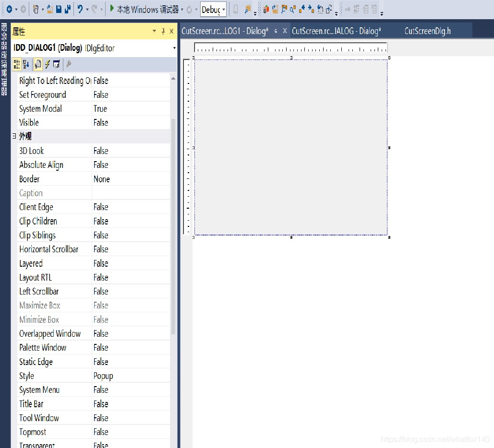Select the Layout RTL property row
This screenshot has width=494, height=448.
tap(94, 278)
